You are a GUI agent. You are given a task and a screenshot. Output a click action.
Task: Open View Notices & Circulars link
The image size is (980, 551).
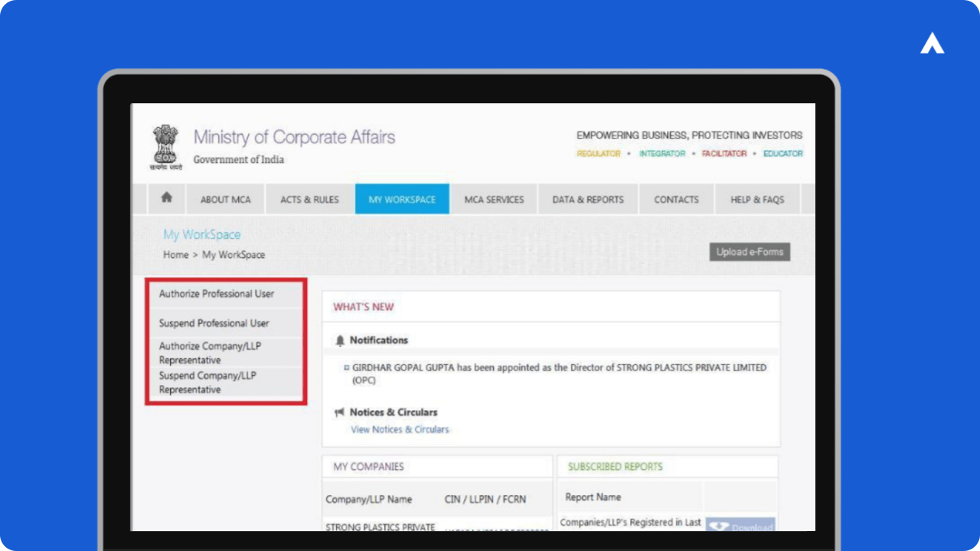400,429
